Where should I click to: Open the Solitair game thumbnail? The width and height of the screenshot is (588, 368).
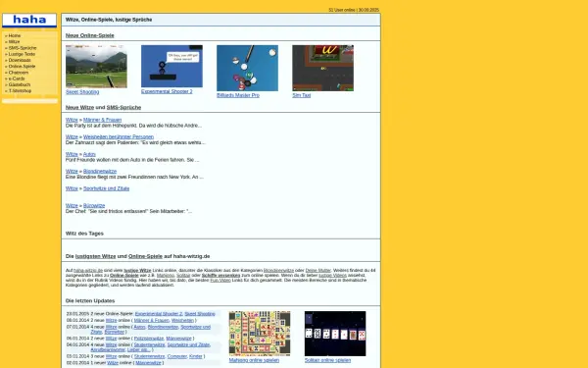coord(335,334)
